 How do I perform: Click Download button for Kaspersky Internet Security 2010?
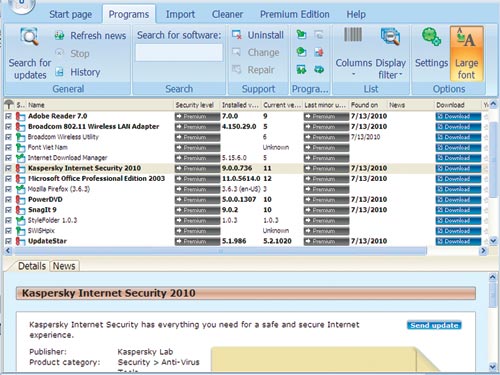(458, 168)
